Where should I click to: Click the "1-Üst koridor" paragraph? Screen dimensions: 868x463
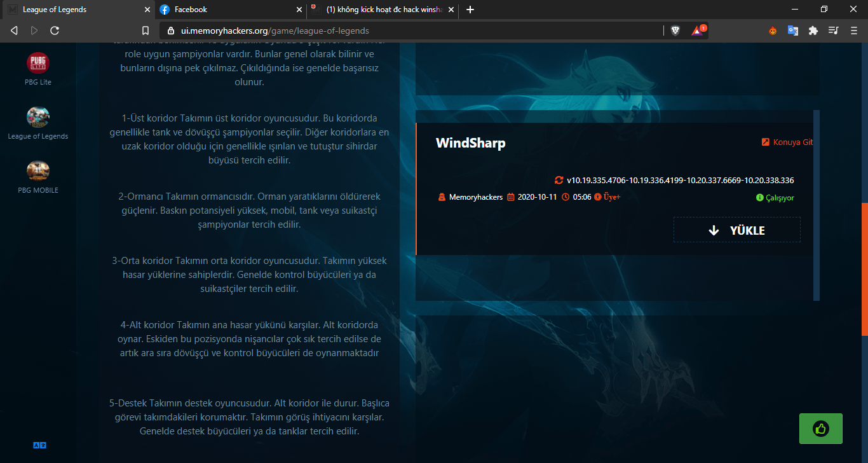250,139
